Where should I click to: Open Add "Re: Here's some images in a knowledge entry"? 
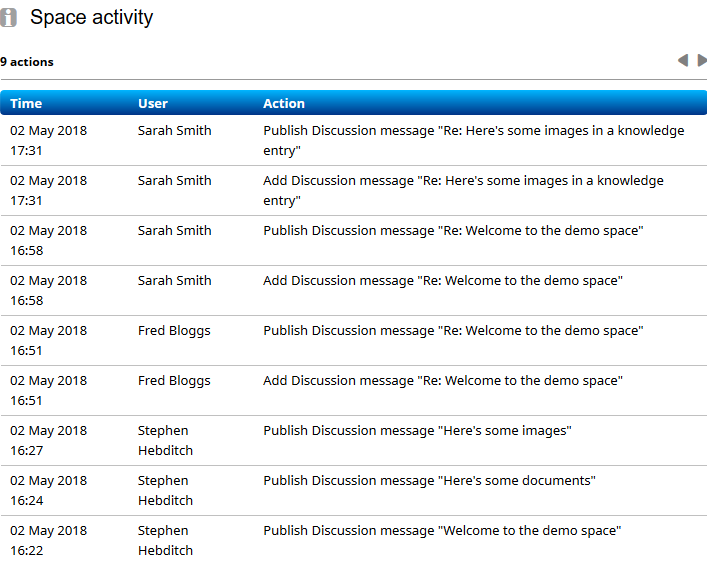point(463,190)
